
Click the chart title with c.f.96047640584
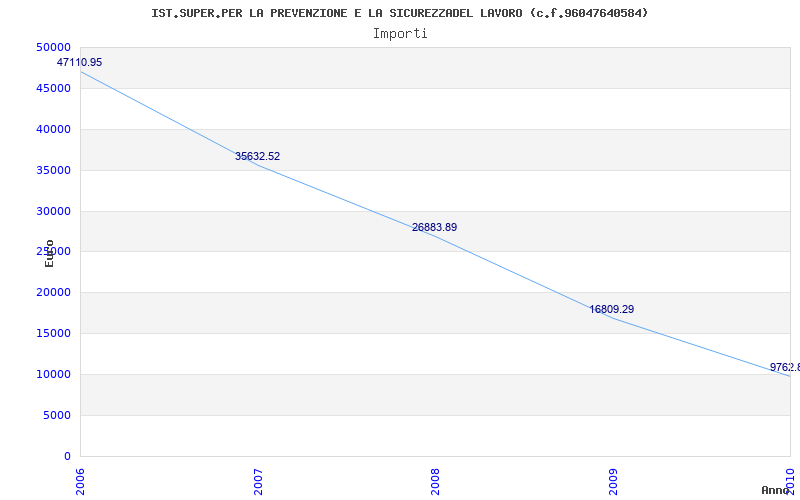(399, 13)
